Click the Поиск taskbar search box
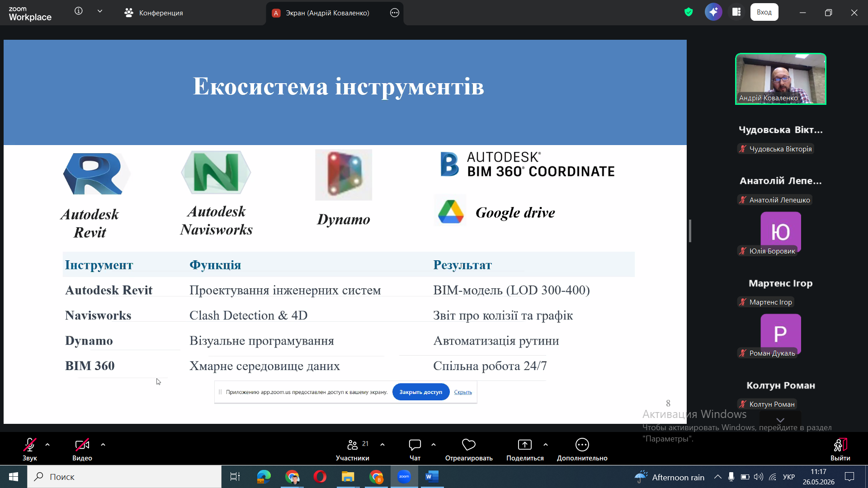Viewport: 868px width, 488px height. 124,477
